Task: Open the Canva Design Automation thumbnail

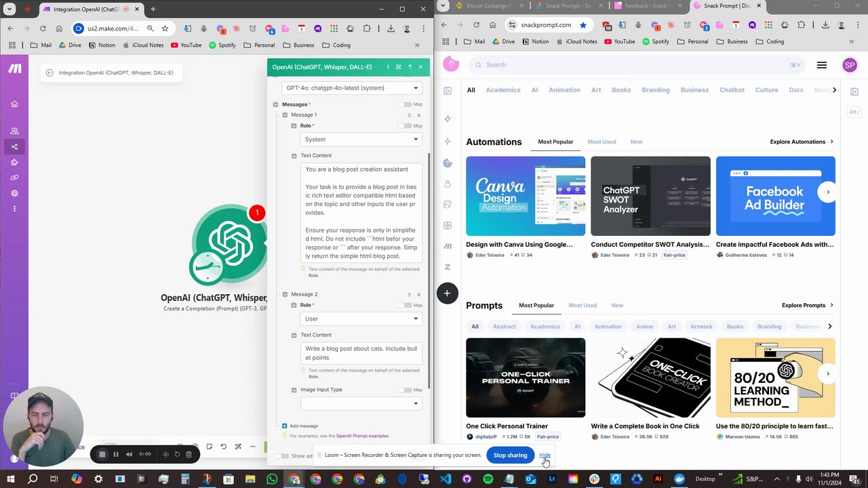Action: [526, 197]
